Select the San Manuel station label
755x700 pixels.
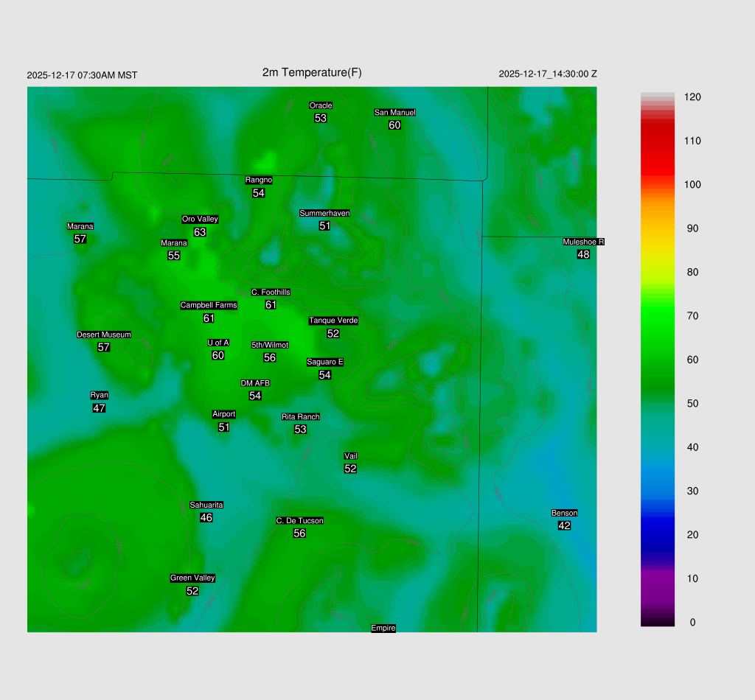[x=394, y=113]
